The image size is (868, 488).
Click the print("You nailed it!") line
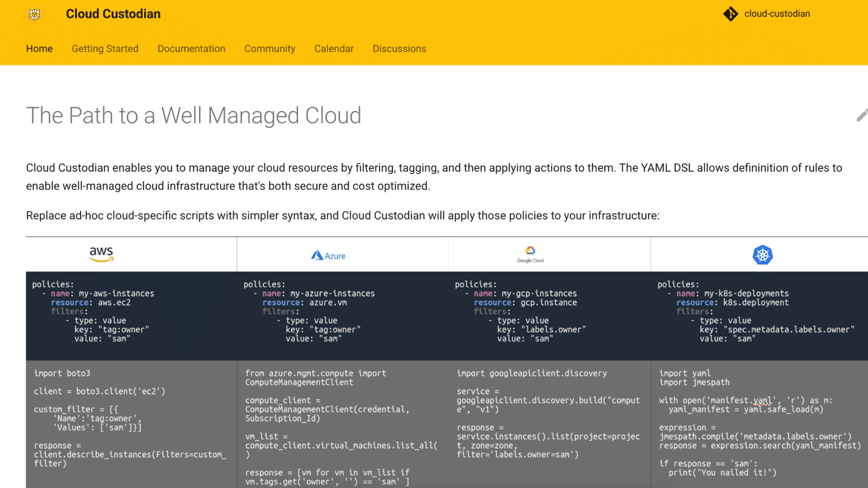(x=722, y=473)
